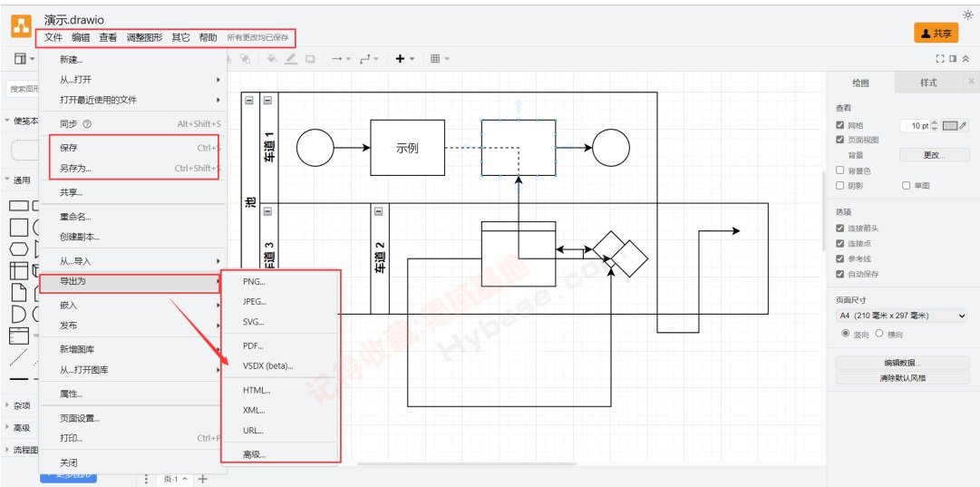Collapse swimlane 车道 2 with minus icon
The height and width of the screenshot is (487, 980).
[x=378, y=211]
